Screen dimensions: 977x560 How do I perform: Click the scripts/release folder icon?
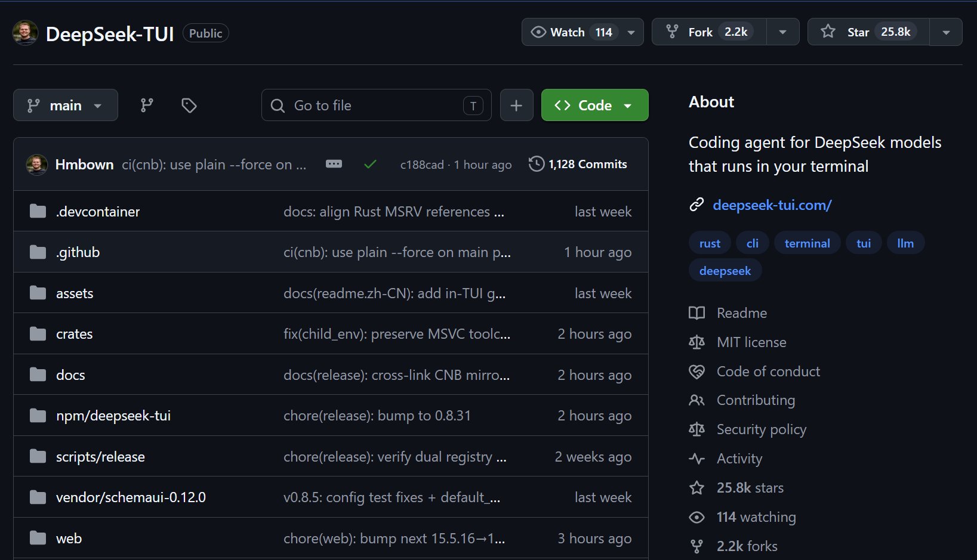click(38, 456)
